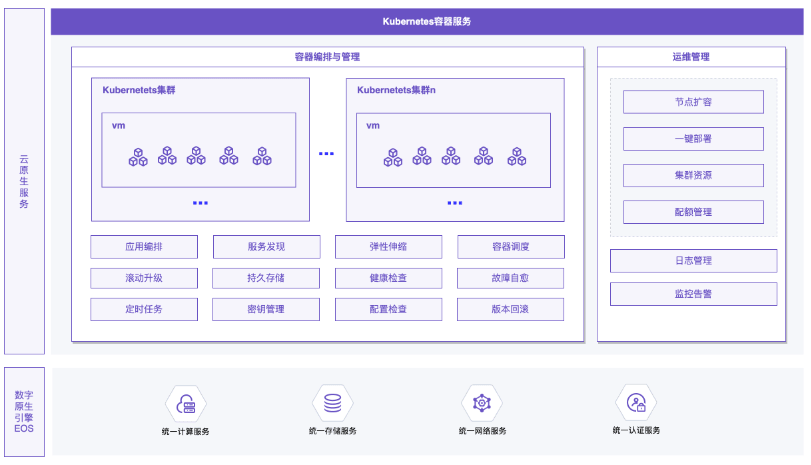Click the 统一认证服务 user lock icon
Image resolution: width=811 pixels, height=465 pixels.
(636, 402)
